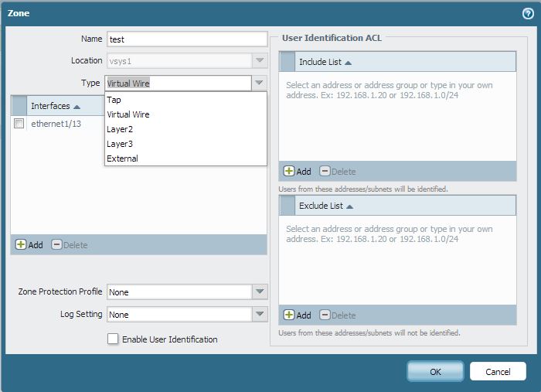Enable User Identification checkbox
Viewport: 541px width, 392px height.
(x=113, y=339)
